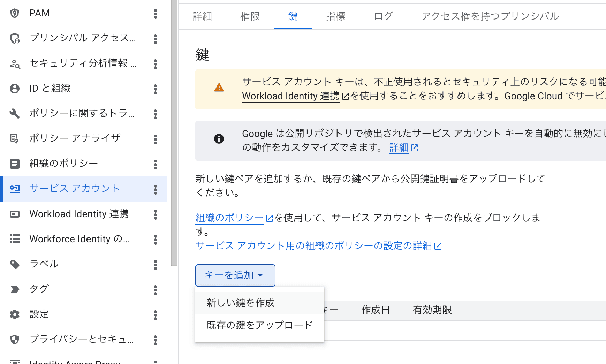Open the three-dot menu for 設定
The width and height of the screenshot is (606, 364).
point(156,315)
